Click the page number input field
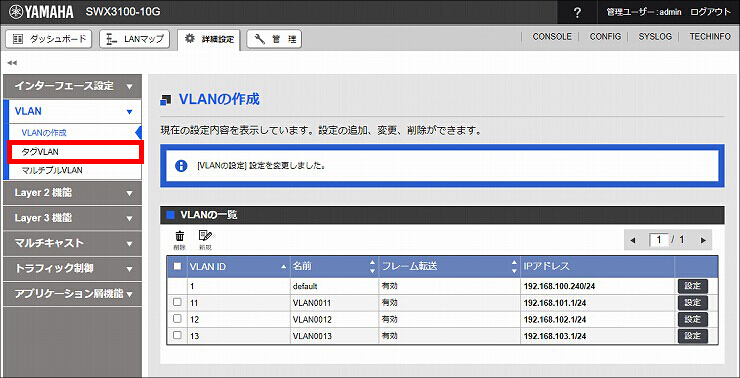740x378 pixels. (x=659, y=240)
